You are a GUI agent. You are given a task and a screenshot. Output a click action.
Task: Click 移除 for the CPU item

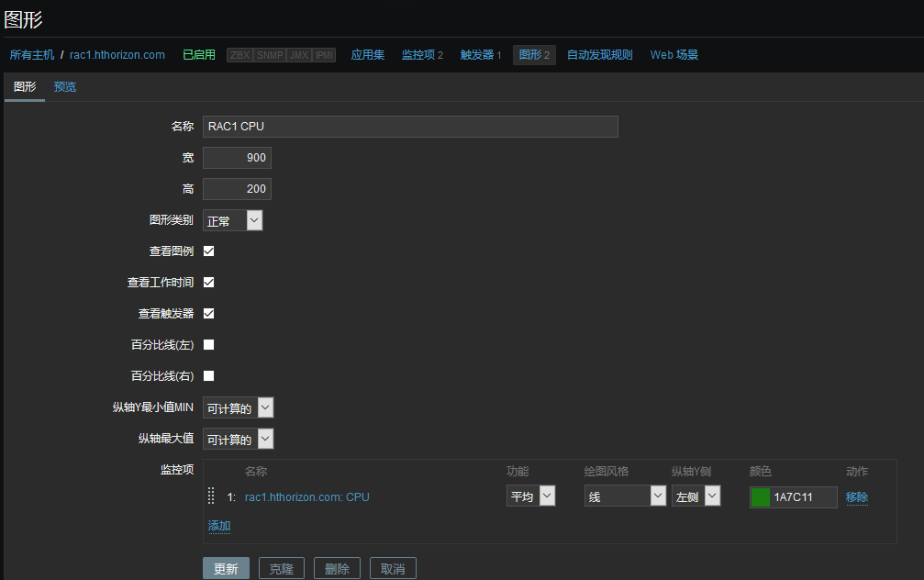[857, 496]
